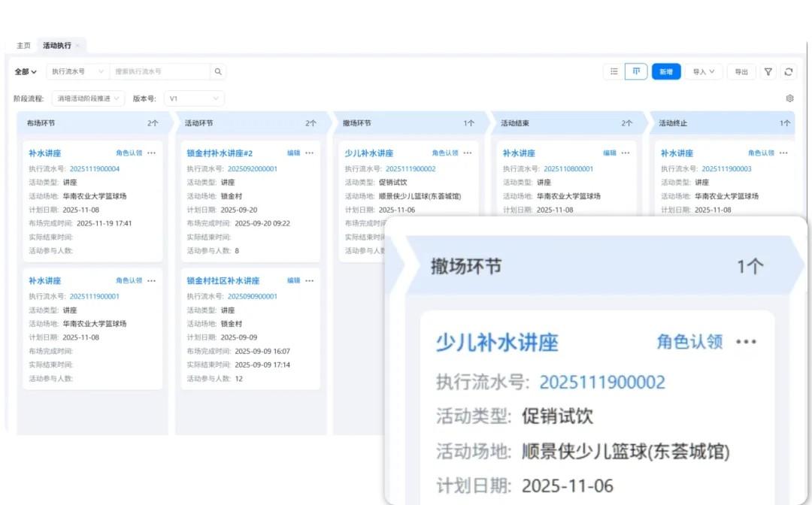Open more options on 少儿补水讲座 card
Image resolution: width=812 pixels, height=505 pixels.
point(467,153)
